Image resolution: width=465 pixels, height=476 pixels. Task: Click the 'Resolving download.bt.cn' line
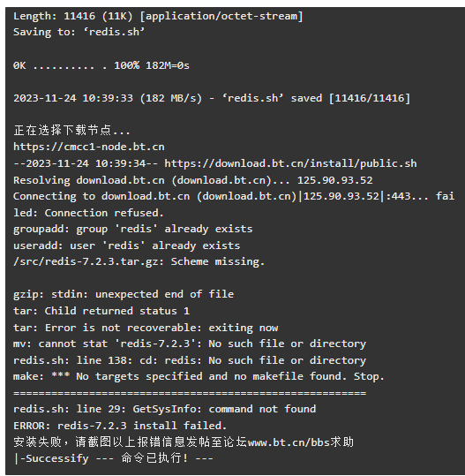click(193, 181)
